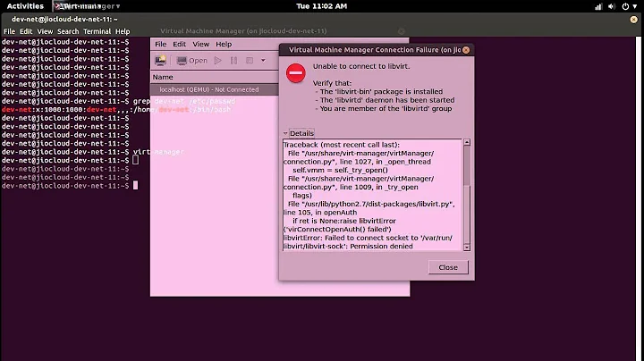Click the Name column header
This screenshot has width=644, height=361.
coord(215,77)
